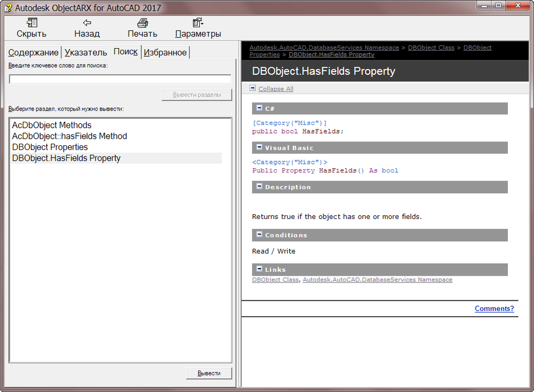
Task: Open the Избранное tab
Action: (165, 52)
